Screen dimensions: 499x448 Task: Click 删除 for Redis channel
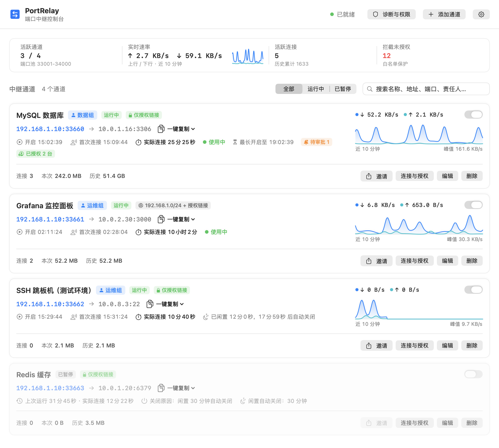tap(472, 423)
